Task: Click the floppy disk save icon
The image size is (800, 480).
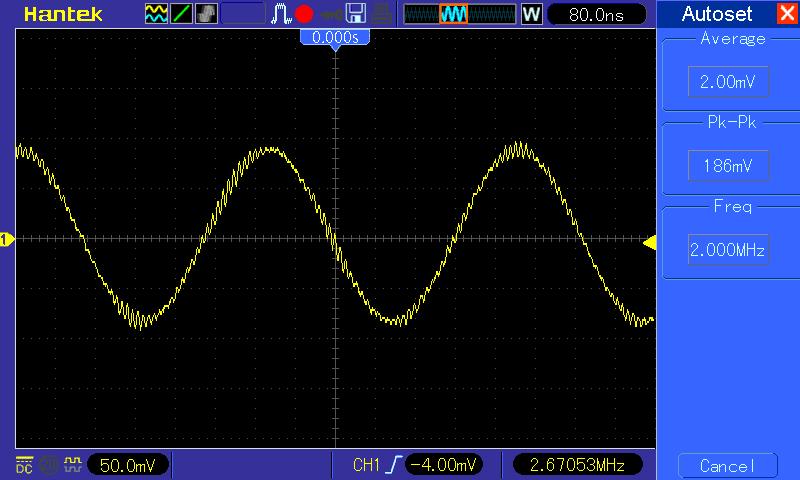Action: click(x=356, y=14)
